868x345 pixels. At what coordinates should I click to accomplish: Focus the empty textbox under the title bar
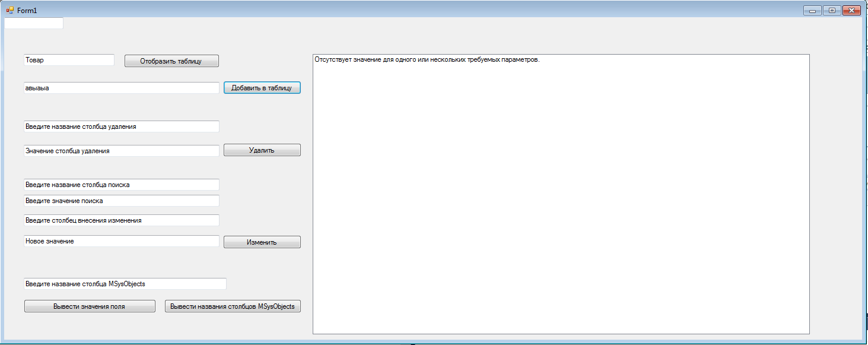tap(34, 23)
